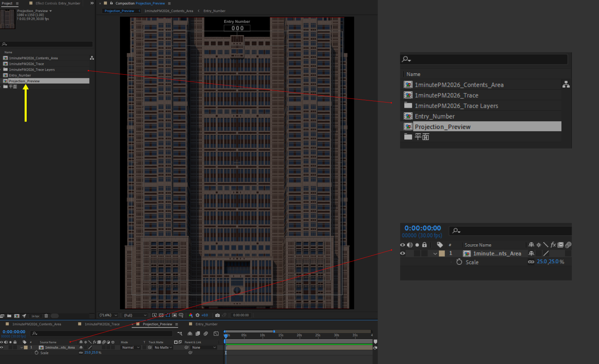The height and width of the screenshot is (364, 599).
Task: Click the Delete trash icon in Project panel
Action: (x=46, y=316)
